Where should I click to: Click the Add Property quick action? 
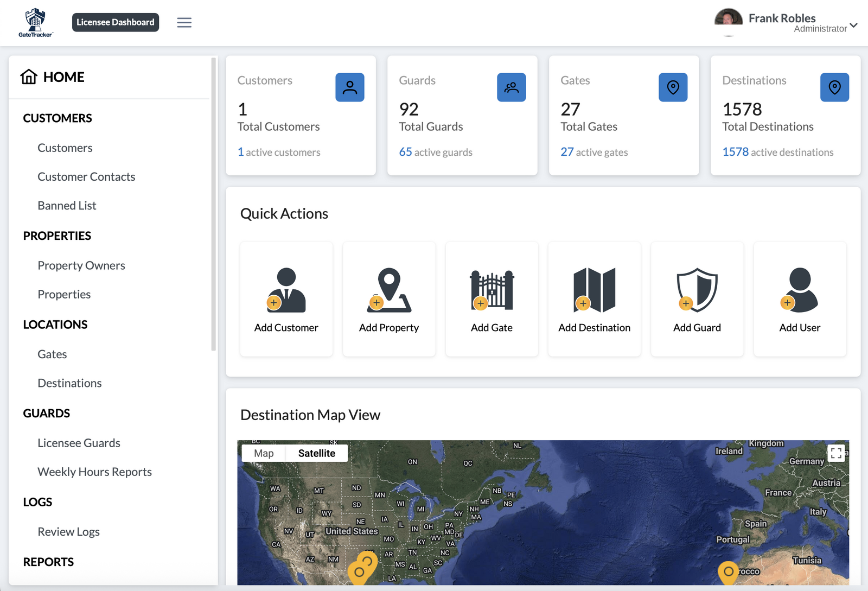pos(389,299)
